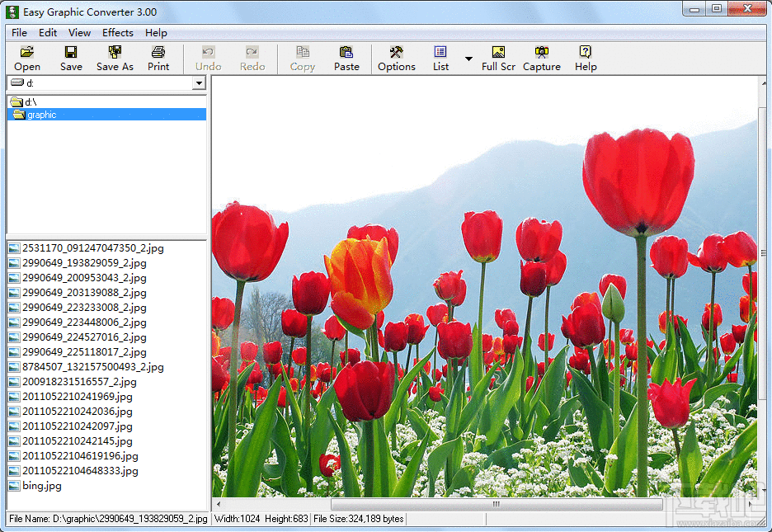Choose 8784507_132157500493_2.jpg from file list
Image resolution: width=772 pixels, height=532 pixels.
click(x=92, y=367)
